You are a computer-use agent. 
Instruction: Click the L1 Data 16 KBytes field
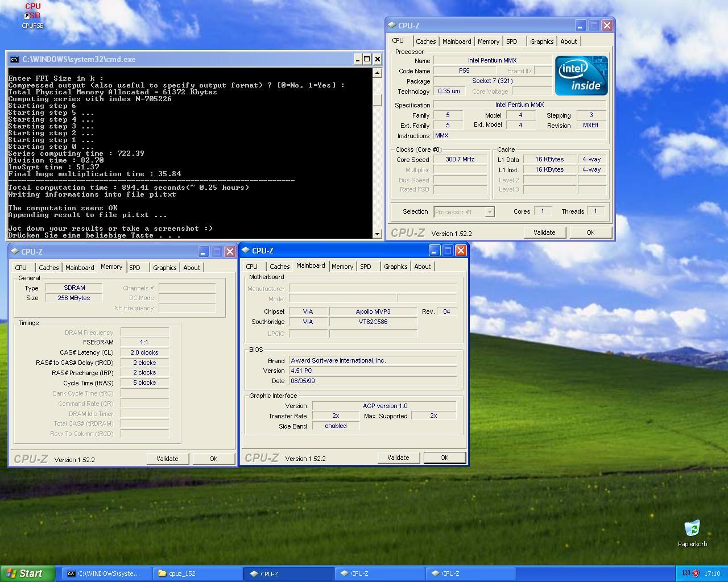(x=549, y=160)
